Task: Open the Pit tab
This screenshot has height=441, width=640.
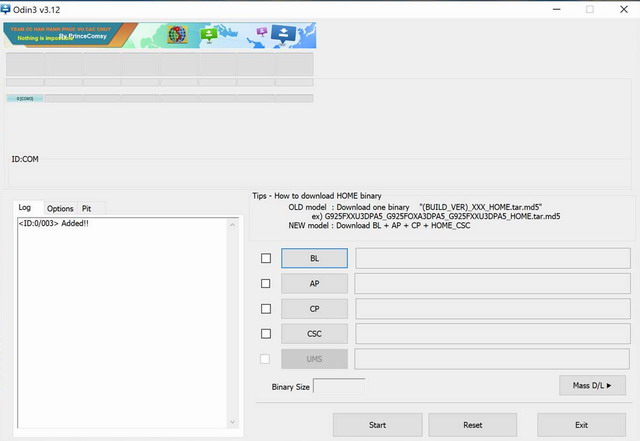Action: 87,208
